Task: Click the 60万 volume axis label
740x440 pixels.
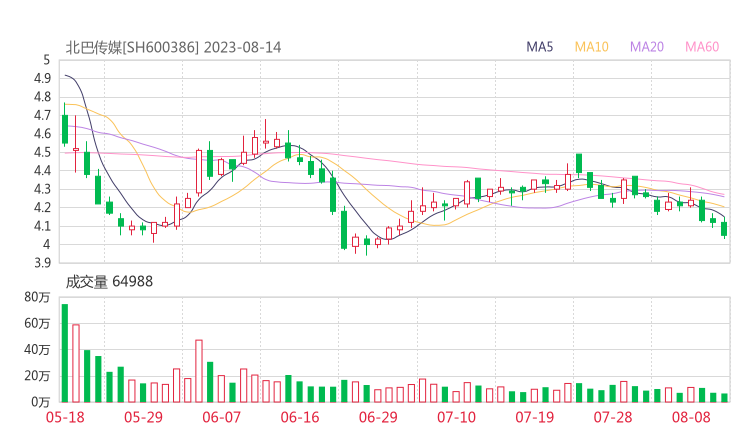Action: 37,323
